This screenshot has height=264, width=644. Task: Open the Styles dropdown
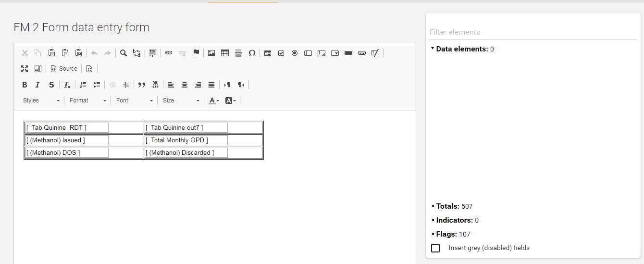tap(41, 101)
